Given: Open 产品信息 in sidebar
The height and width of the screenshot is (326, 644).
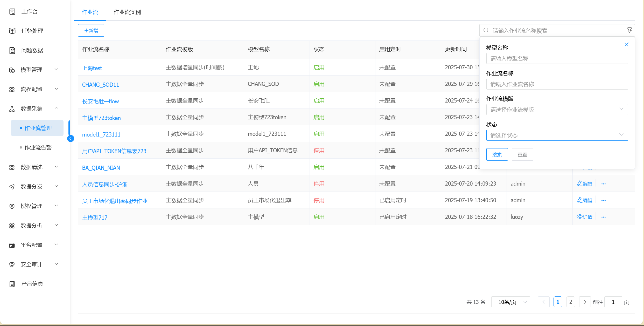Looking at the screenshot, I should [32, 284].
